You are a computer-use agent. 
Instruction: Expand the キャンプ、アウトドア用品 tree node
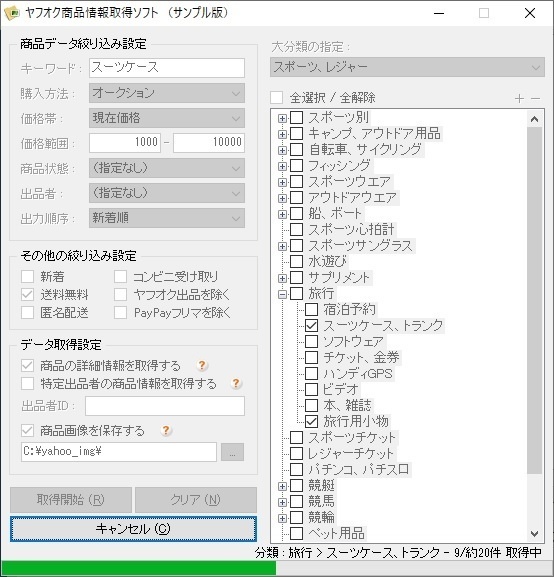(x=282, y=134)
